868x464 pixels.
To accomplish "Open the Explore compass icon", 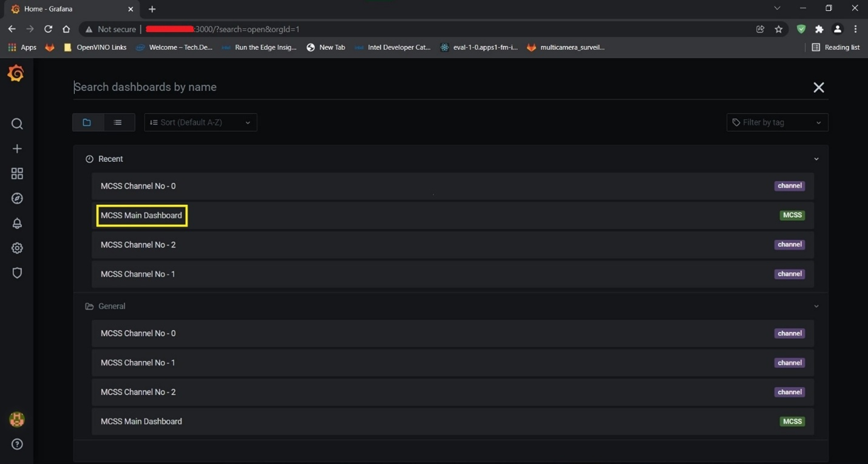I will (17, 198).
